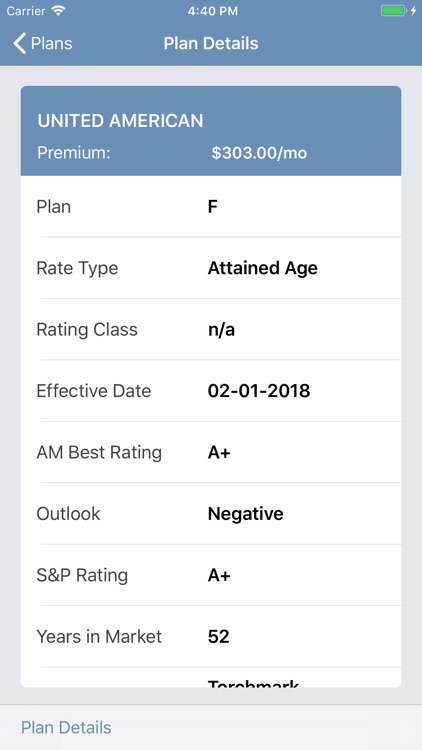Viewport: 422px width, 750px height.
Task: Select the Rate Type row label
Action: point(77,268)
